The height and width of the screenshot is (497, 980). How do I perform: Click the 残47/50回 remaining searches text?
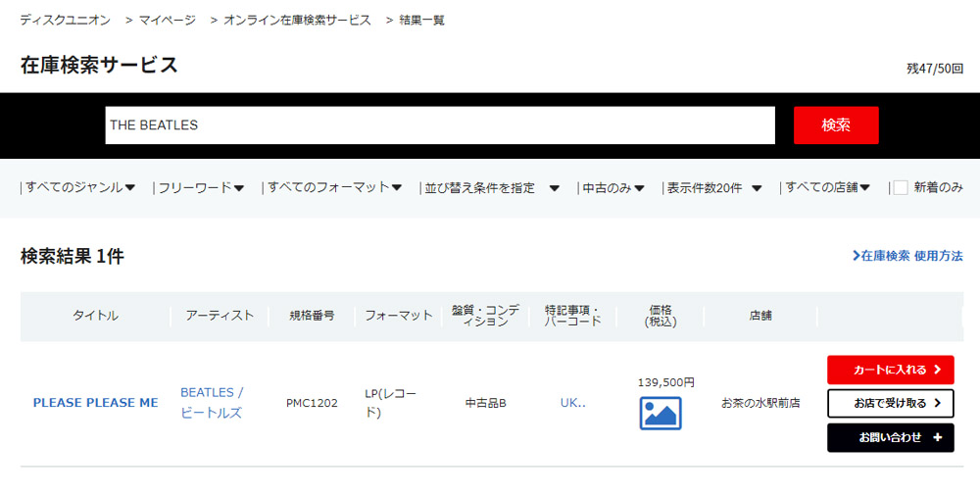935,69
